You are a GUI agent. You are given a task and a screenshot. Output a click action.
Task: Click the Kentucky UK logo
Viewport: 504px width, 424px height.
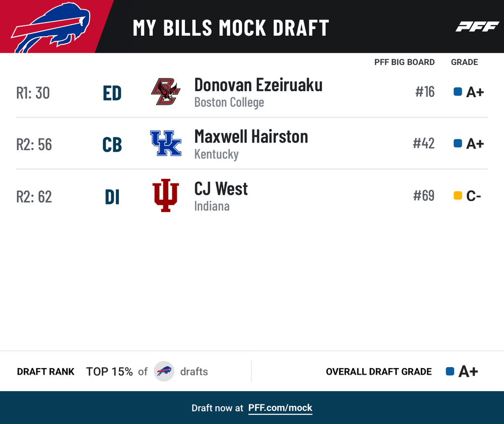tap(165, 143)
